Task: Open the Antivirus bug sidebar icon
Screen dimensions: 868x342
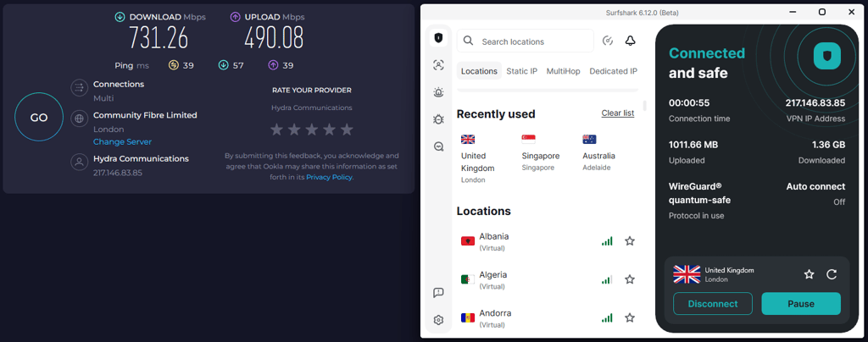Action: pyautogui.click(x=438, y=119)
